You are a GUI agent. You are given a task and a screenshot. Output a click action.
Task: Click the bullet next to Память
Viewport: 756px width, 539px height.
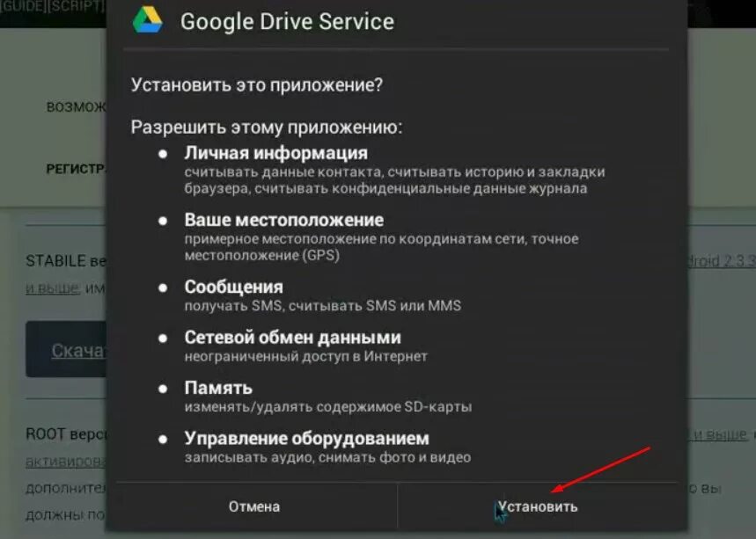(x=163, y=389)
